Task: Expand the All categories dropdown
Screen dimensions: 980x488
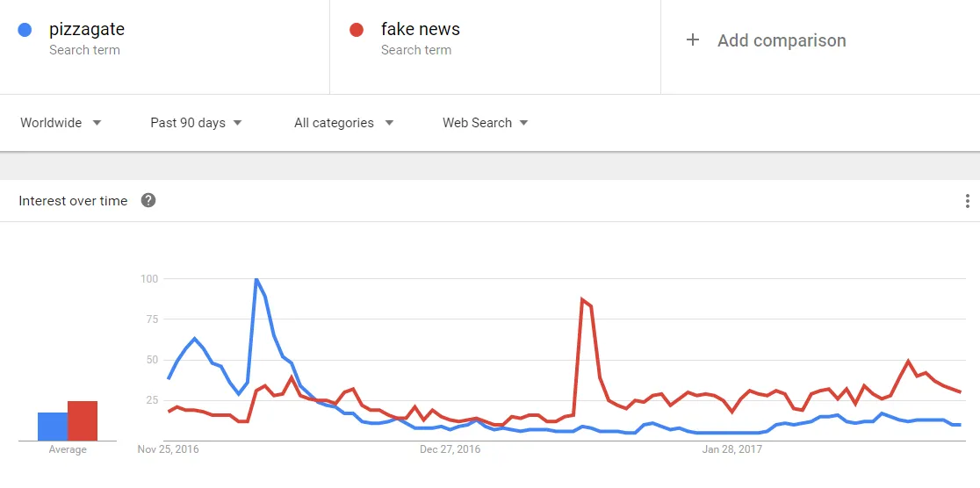Action: (x=343, y=123)
